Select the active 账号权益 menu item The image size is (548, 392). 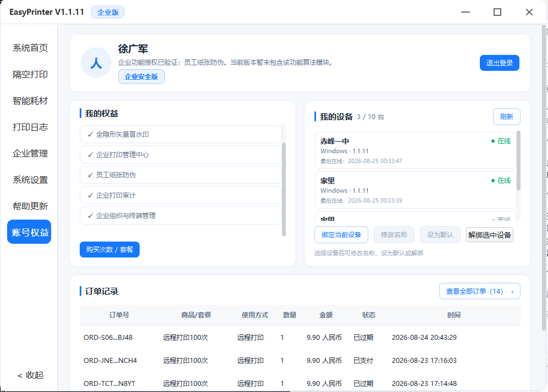click(x=29, y=232)
